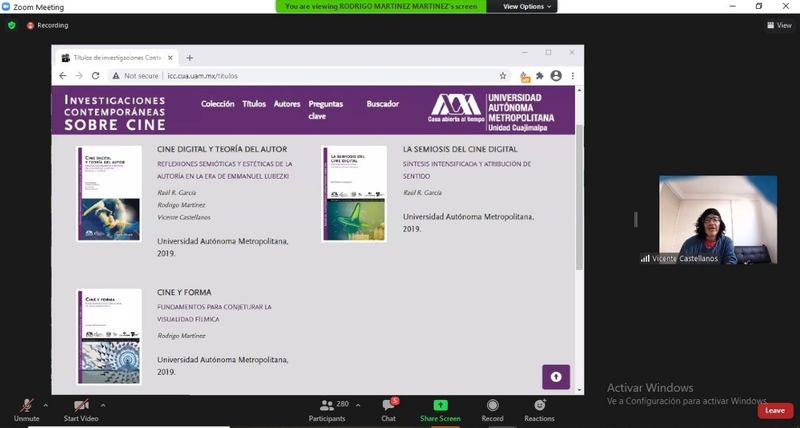Open video options arrow beside Start Video
800x428 pixels.
103,406
